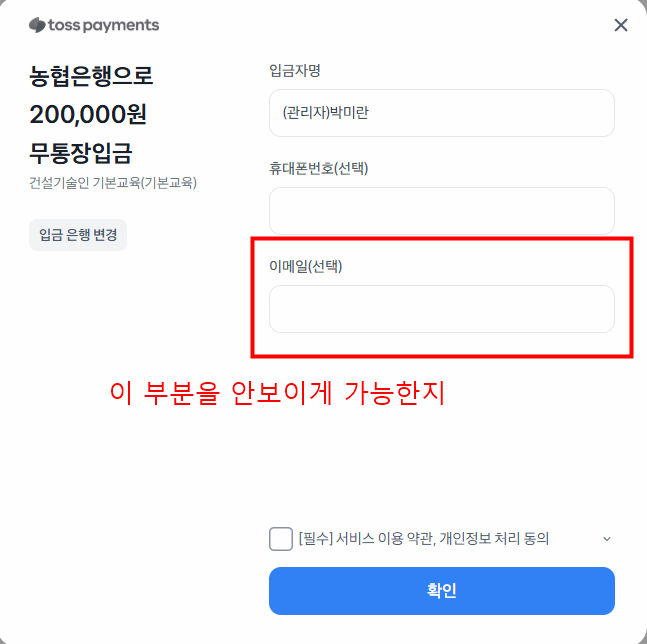The height and width of the screenshot is (644, 647).
Task: Click the 입금자명 label text
Action: point(294,71)
